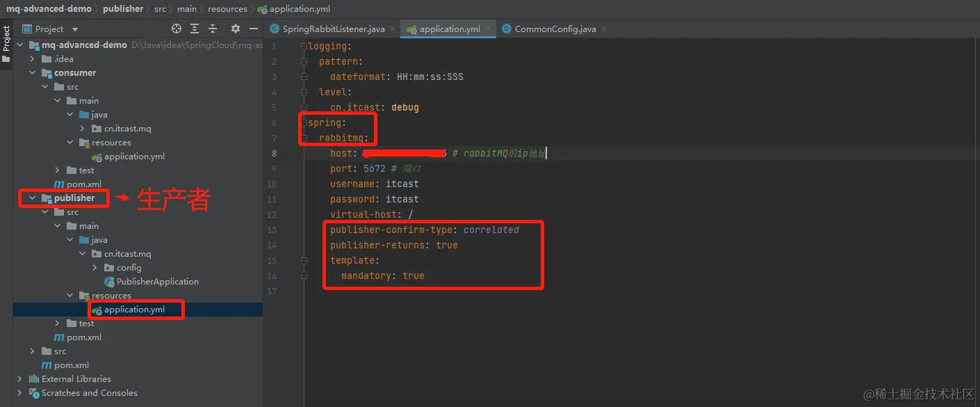980x407 pixels.
Task: Click the Collapse All icon in Project toolbar
Action: (x=213, y=29)
